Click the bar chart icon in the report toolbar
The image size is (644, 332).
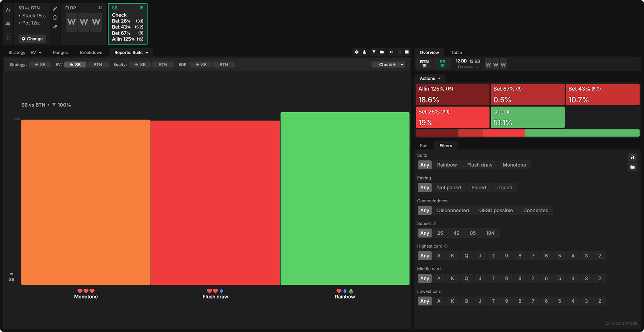pos(365,52)
